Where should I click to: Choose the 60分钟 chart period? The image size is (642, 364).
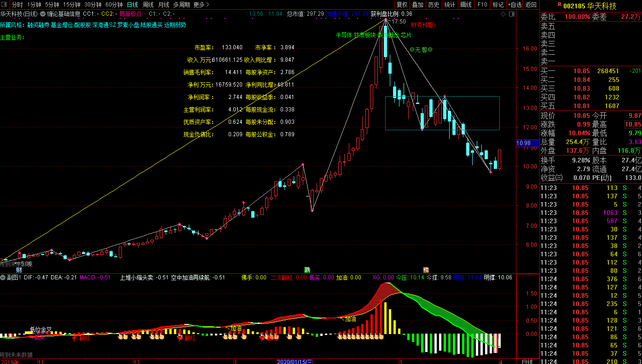[114, 5]
